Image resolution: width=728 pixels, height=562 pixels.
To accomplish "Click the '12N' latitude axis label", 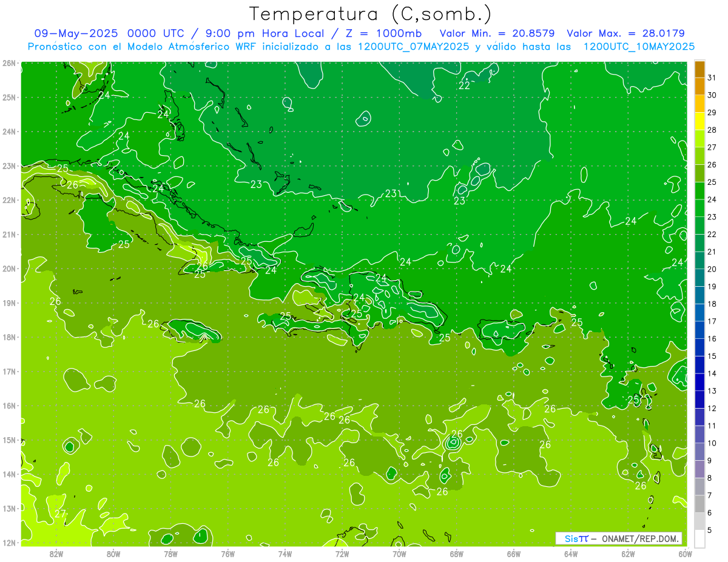I will 9,543.
